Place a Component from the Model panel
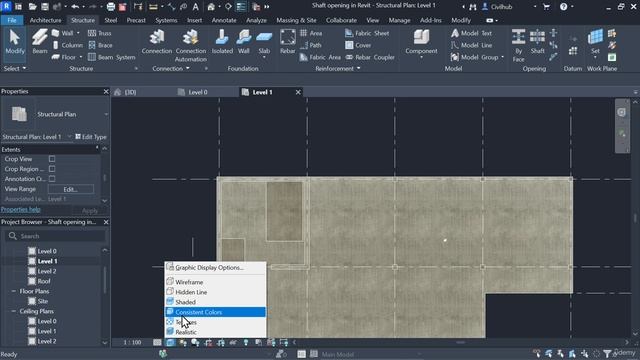 point(421,42)
